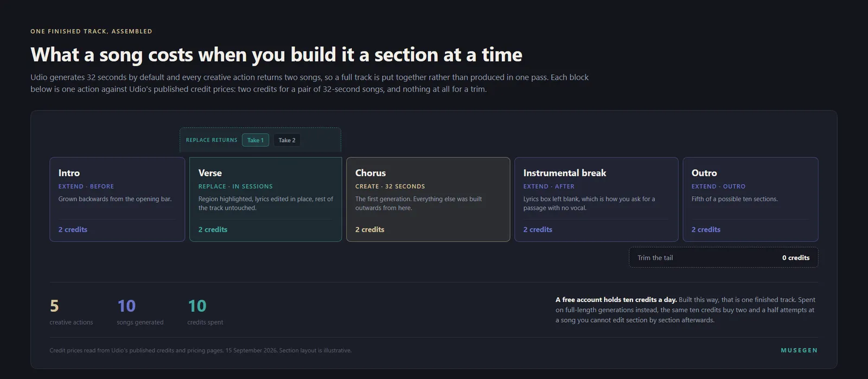Click the CREATE · 32 SECONDS label

pos(390,187)
